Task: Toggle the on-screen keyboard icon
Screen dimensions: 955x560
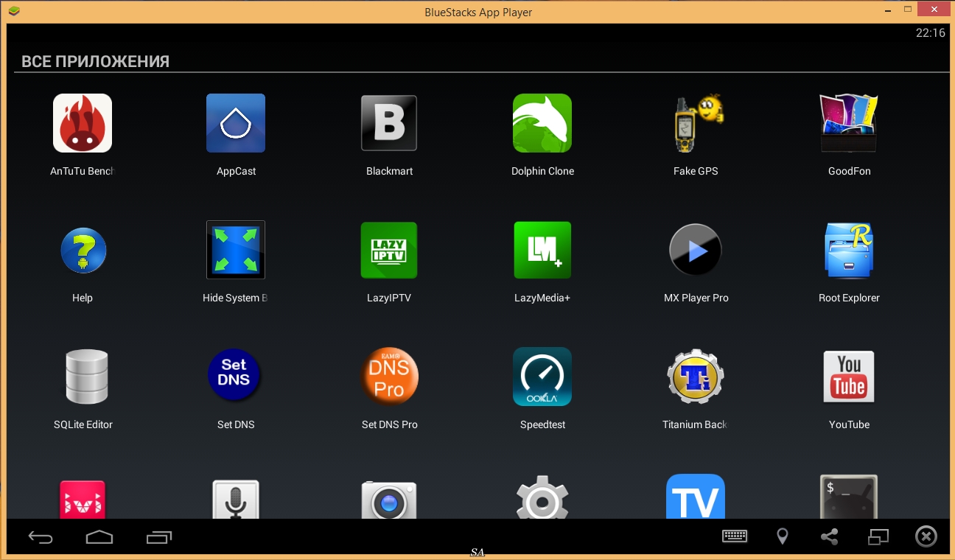Action: pos(735,536)
